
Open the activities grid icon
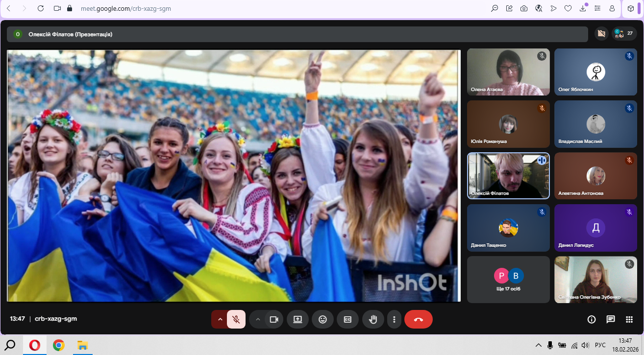pos(629,319)
